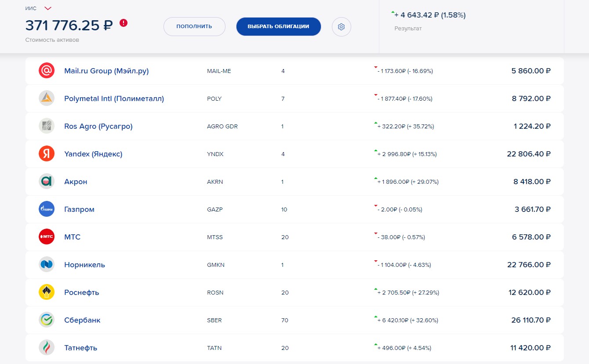589x364 pixels.
Task: Click the ticker ROSN
Action: [215, 292]
